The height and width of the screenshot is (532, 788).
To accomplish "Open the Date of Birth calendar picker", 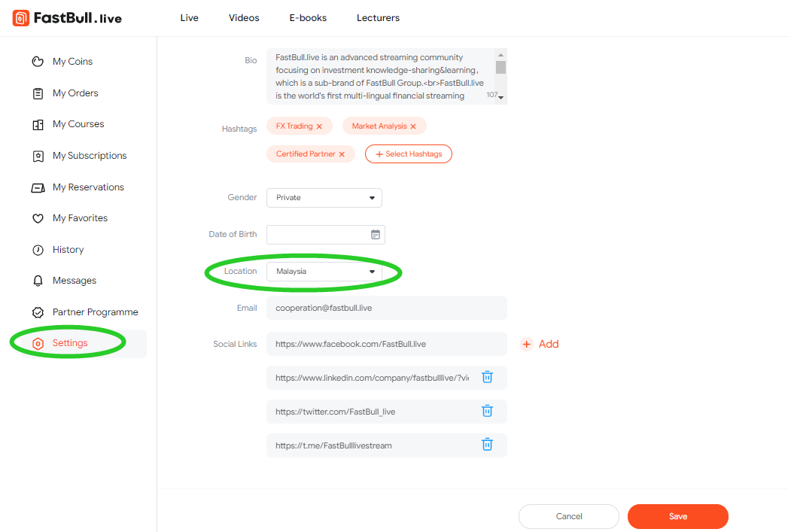I will point(376,235).
